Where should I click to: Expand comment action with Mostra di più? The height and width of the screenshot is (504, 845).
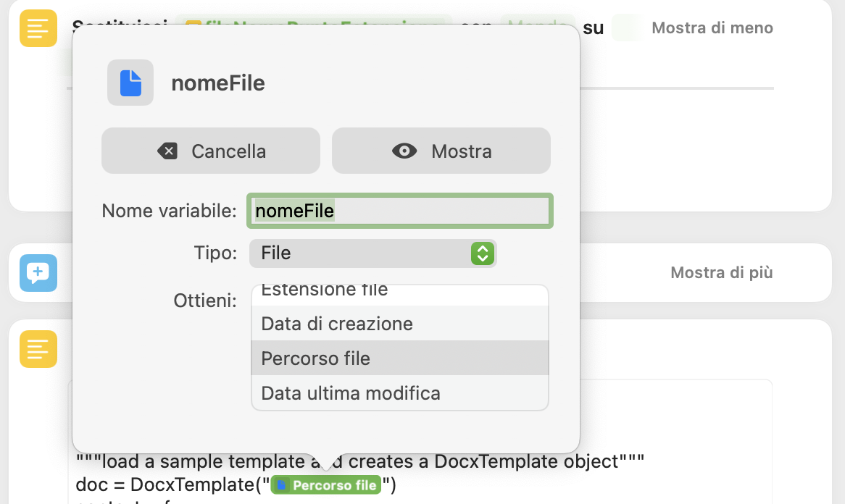(722, 272)
